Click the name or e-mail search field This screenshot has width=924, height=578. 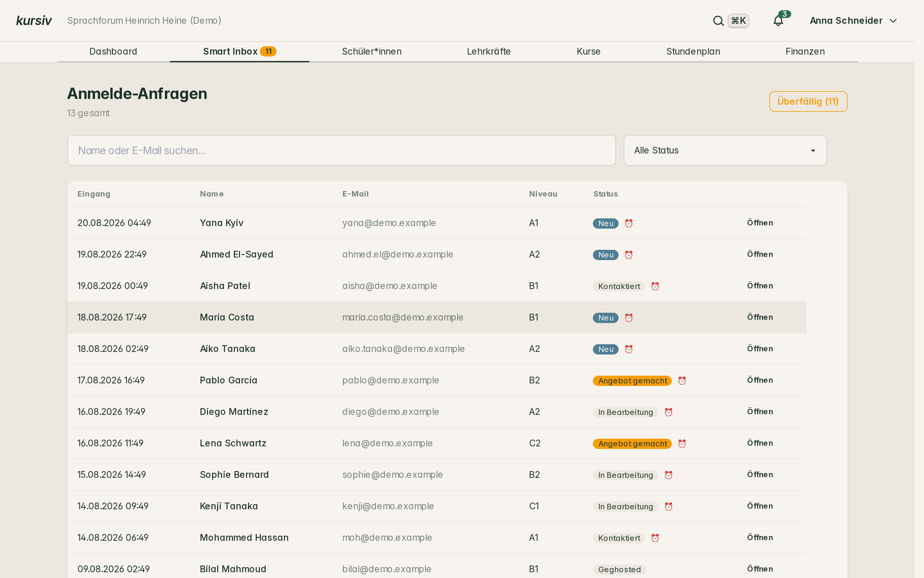tap(341, 150)
